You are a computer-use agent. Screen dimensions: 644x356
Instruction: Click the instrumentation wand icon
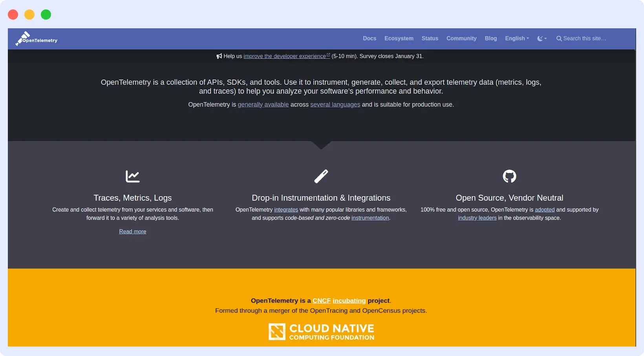321,176
